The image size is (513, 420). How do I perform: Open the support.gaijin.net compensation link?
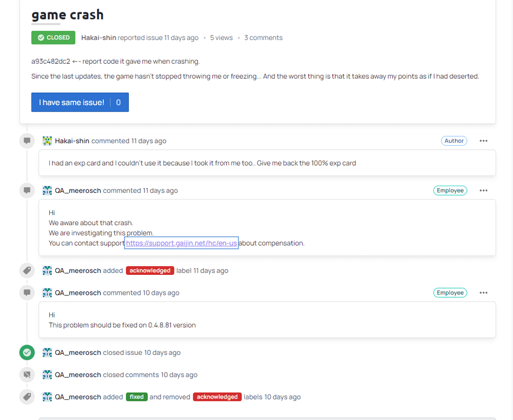click(181, 243)
